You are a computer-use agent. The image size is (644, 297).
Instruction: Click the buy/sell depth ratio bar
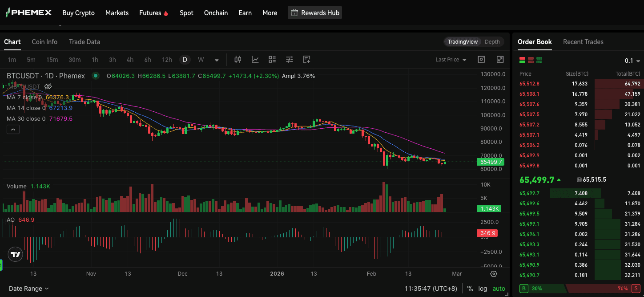tap(578, 289)
